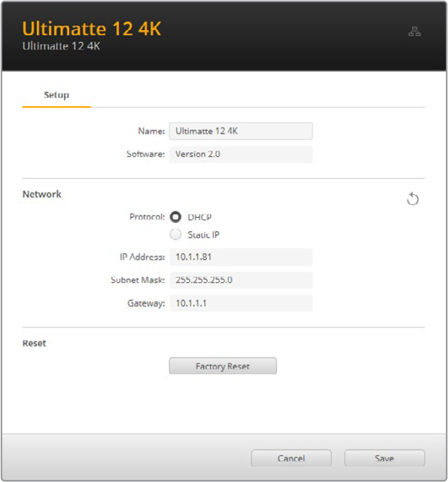Image resolution: width=448 pixels, height=482 pixels.
Task: Click the network connection icon in header
Action: (x=414, y=33)
